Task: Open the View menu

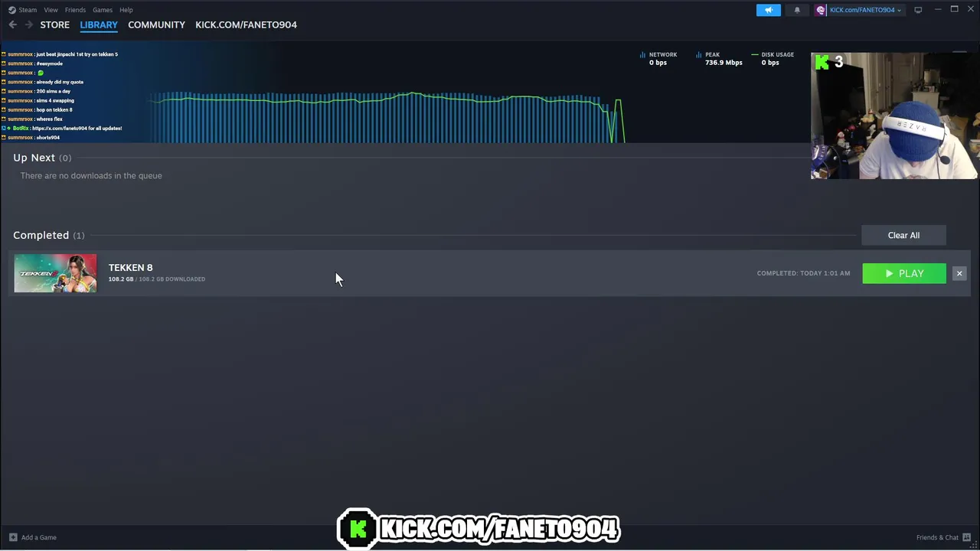Action: [51, 10]
